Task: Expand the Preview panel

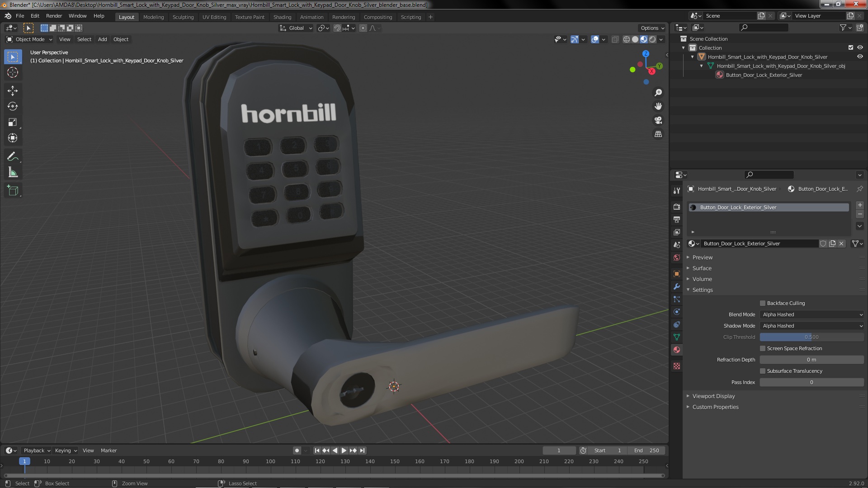Action: [x=702, y=258]
